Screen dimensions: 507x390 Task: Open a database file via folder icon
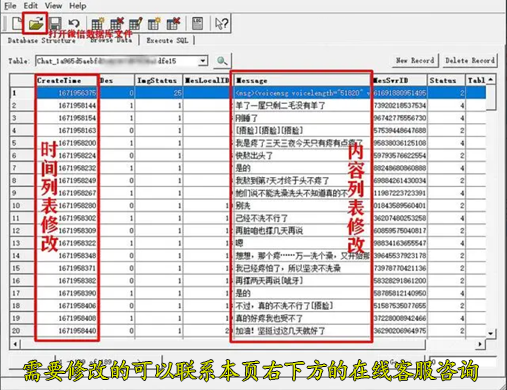click(35, 23)
